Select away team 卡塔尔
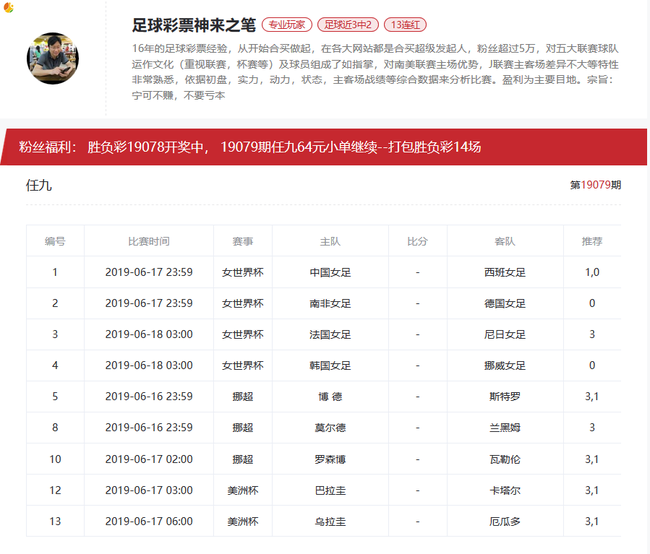Viewport: 650px width, 554px height. coord(505,491)
